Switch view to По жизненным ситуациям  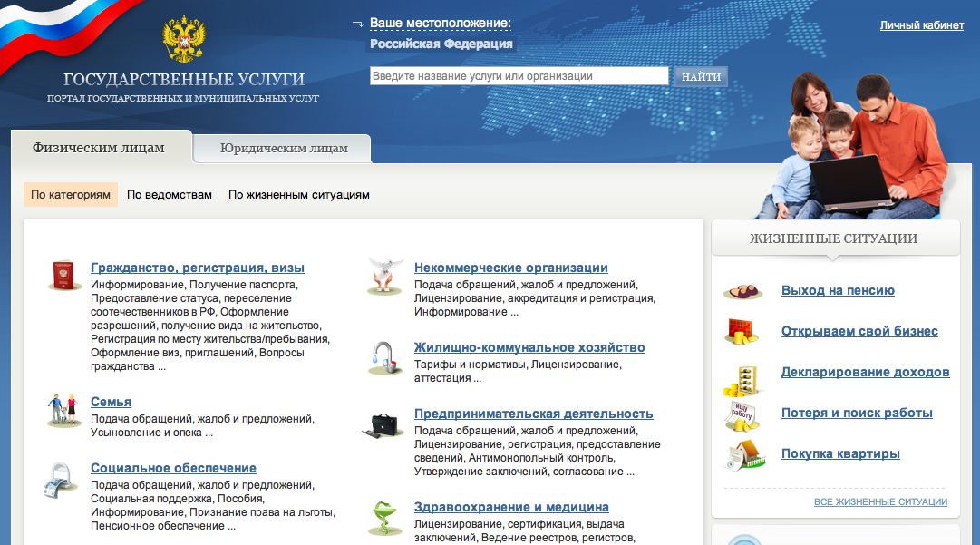click(298, 195)
